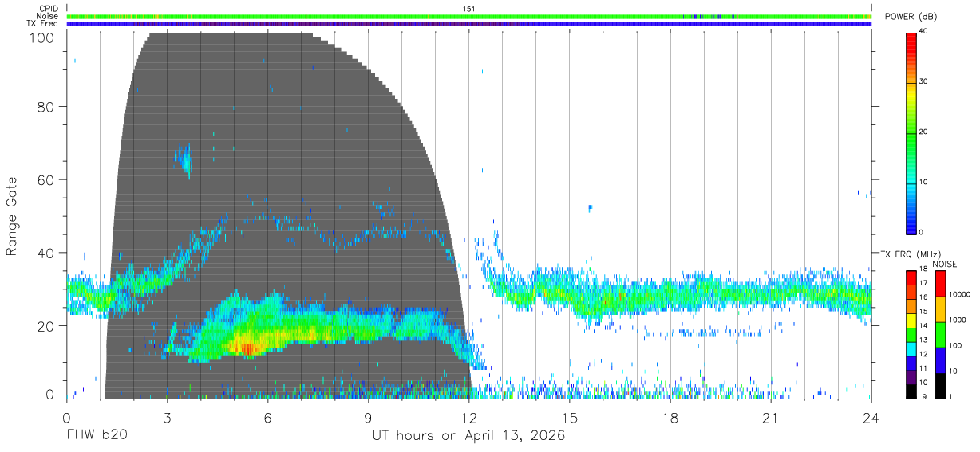Click x-axis hour label 9
The width and height of the screenshot is (980, 452).
368,418
